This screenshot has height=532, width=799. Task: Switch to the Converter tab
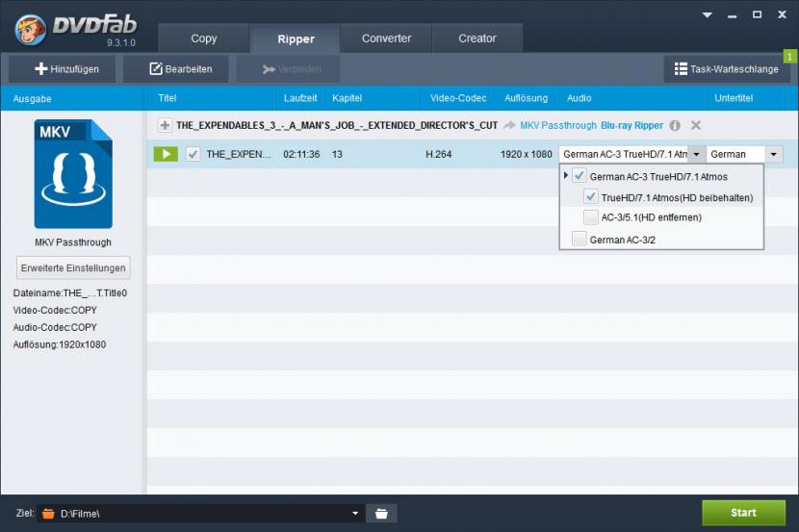tap(386, 38)
